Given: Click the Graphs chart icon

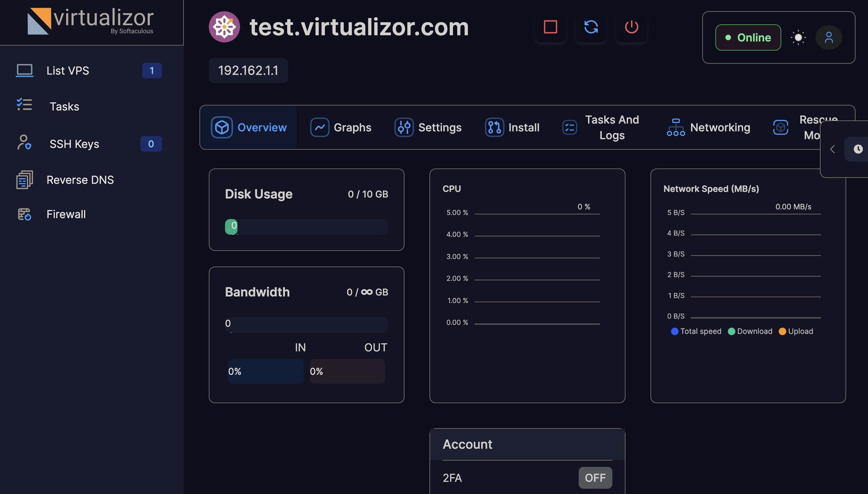Looking at the screenshot, I should pos(320,127).
